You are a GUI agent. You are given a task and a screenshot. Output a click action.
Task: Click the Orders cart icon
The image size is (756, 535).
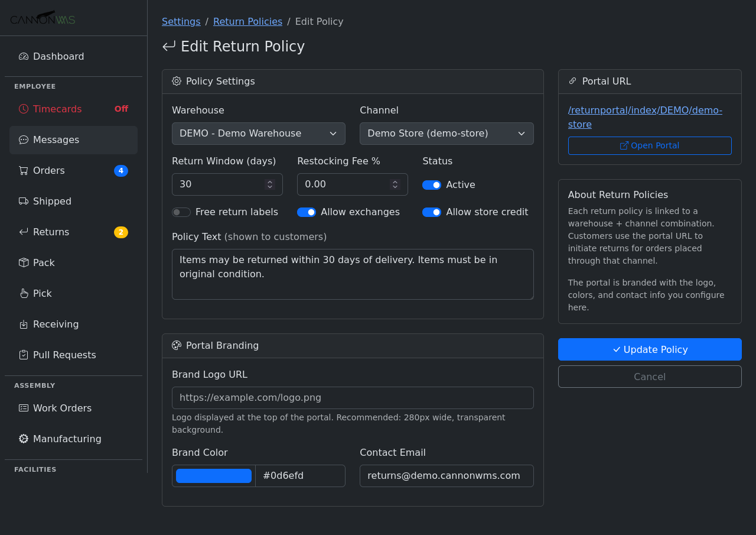tap(23, 170)
